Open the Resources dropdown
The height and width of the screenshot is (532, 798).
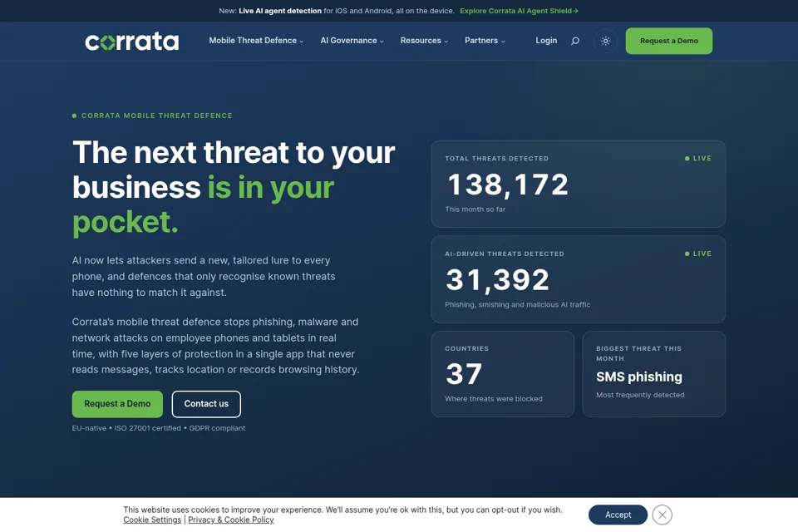click(424, 41)
